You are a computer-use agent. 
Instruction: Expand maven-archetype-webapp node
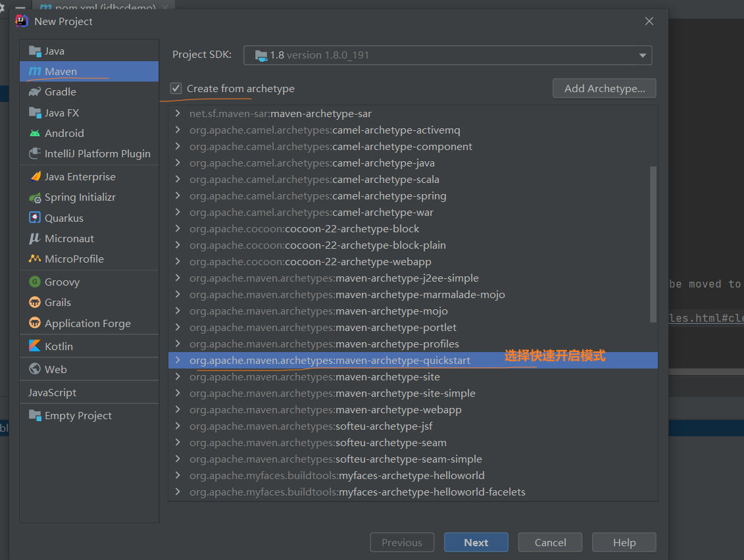pos(178,409)
